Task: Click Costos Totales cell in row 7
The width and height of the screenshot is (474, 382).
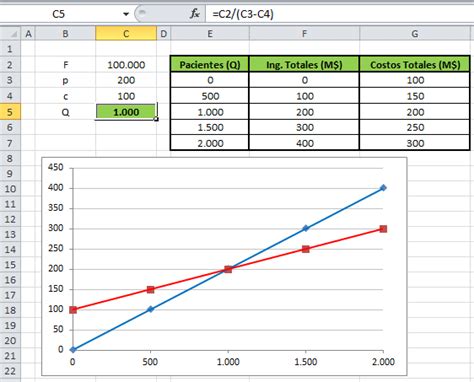Action: [x=415, y=143]
